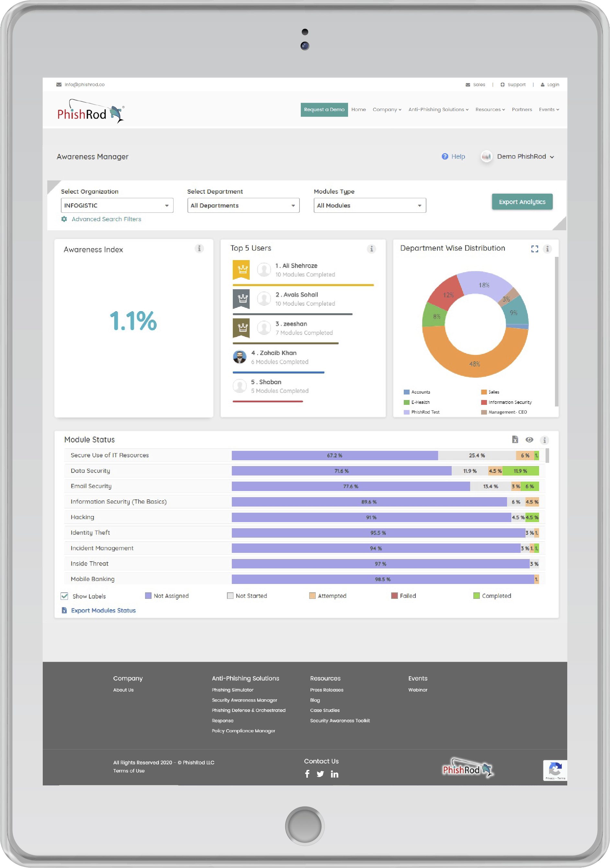Image resolution: width=610 pixels, height=868 pixels.
Task: Open the LinkedIn icon in footer
Action: click(334, 774)
